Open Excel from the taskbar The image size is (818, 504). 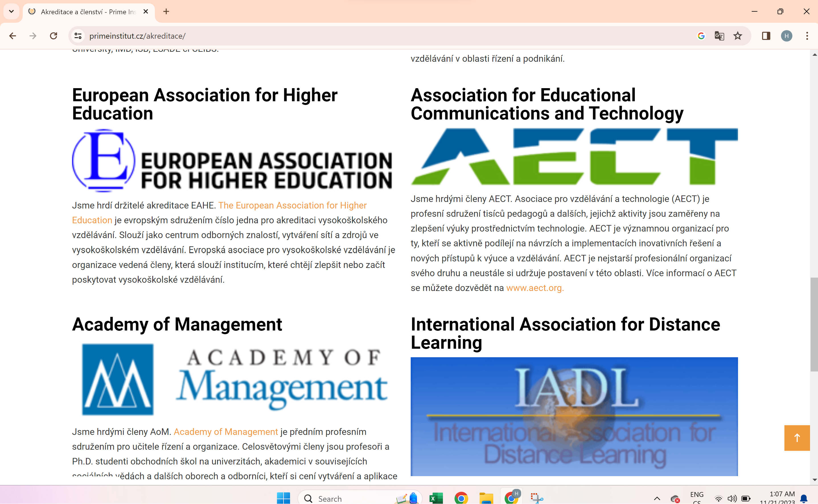tap(436, 498)
